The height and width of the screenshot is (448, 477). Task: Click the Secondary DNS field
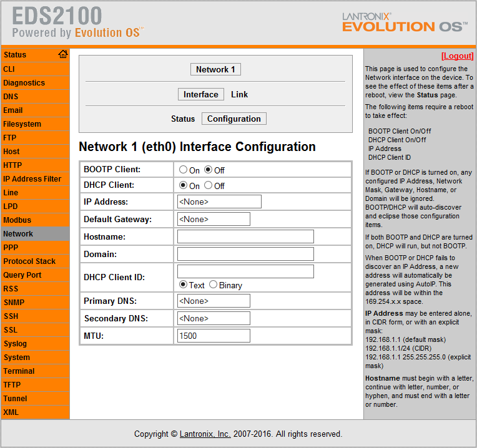(214, 318)
